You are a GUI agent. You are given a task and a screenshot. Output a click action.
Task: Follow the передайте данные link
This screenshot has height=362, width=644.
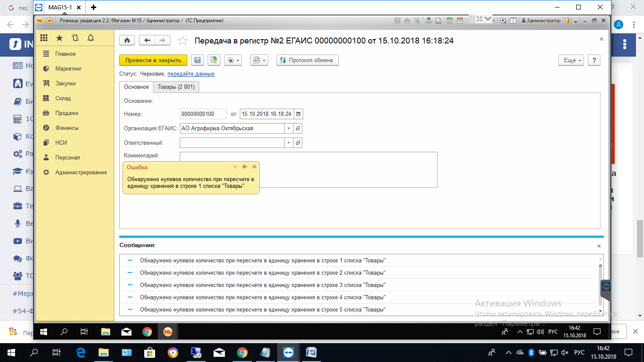tap(191, 74)
